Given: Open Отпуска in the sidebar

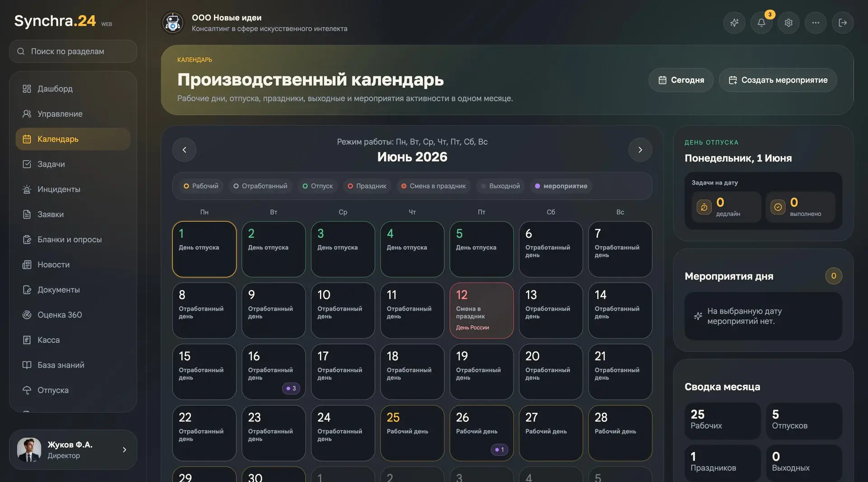Looking at the screenshot, I should [73, 390].
